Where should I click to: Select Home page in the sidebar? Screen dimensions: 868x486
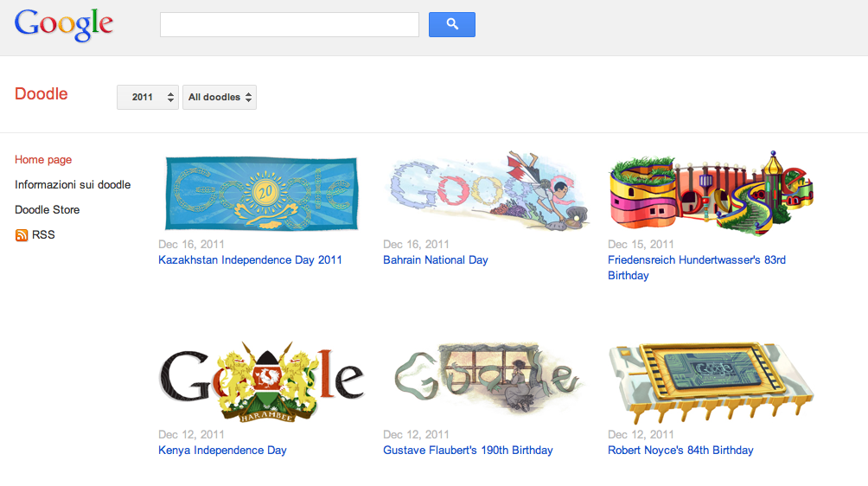(x=43, y=159)
